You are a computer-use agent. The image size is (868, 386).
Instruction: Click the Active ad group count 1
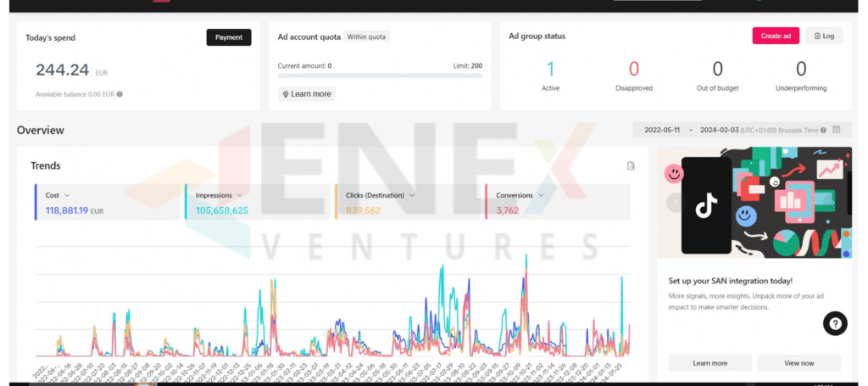550,70
